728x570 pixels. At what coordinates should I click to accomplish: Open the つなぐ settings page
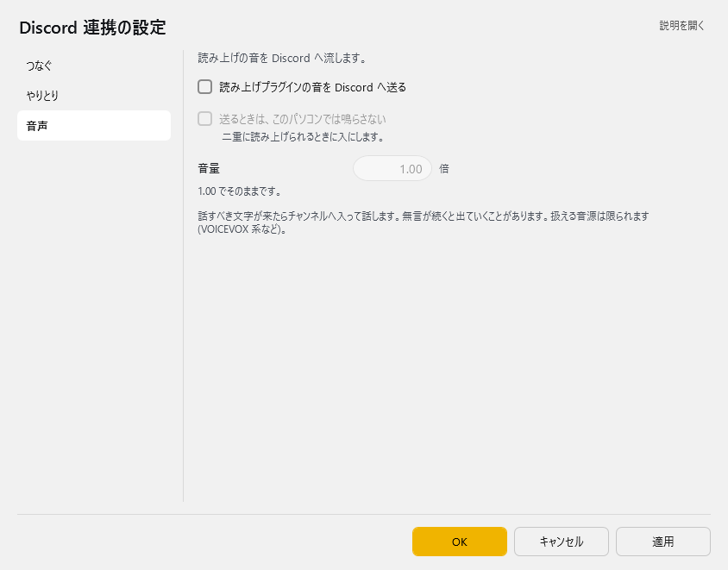tap(94, 66)
